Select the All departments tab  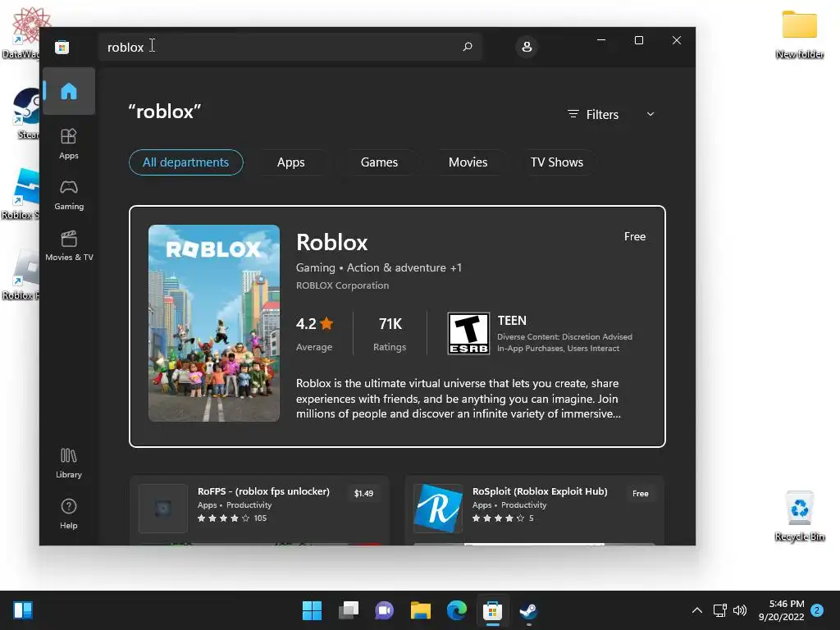pos(186,162)
